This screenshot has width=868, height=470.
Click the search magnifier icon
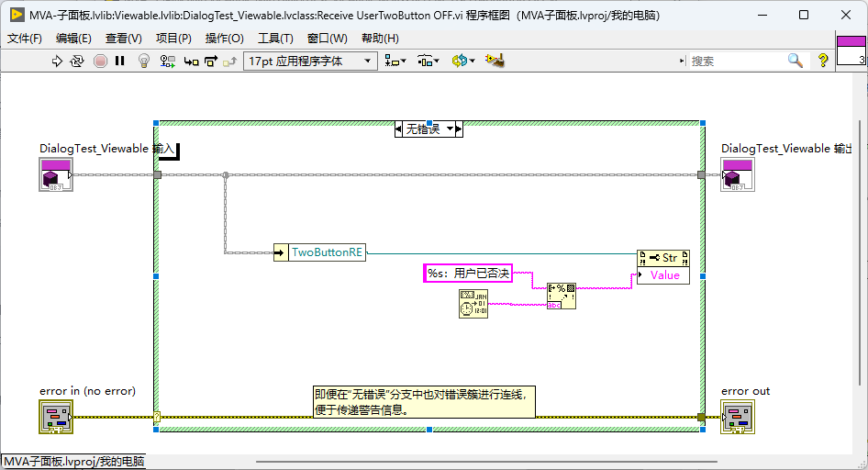(x=796, y=61)
